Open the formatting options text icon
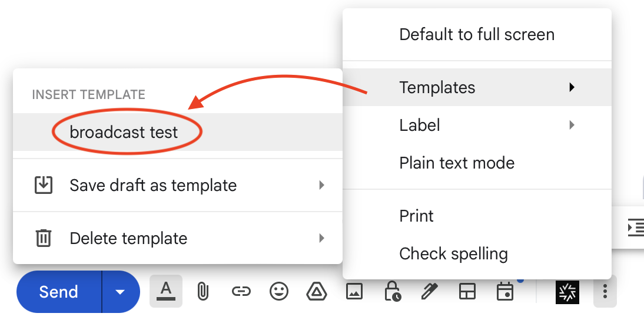Screen dimensions: 644x323 166,291
